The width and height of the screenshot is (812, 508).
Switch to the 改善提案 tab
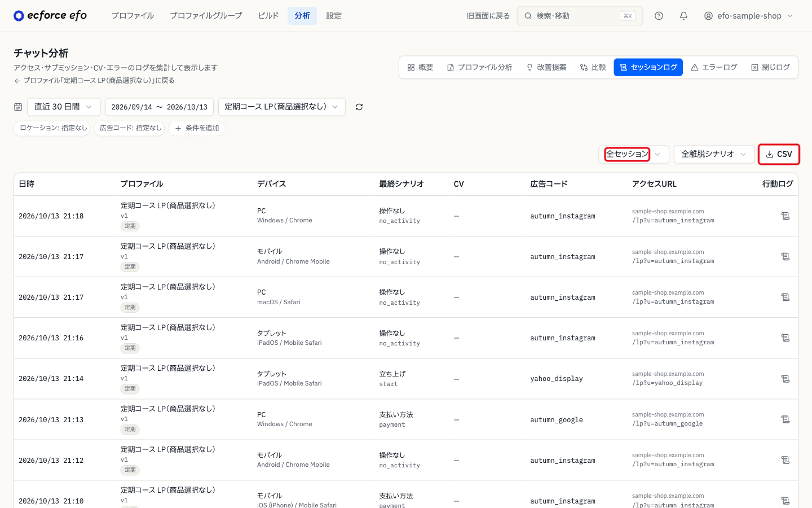[x=546, y=67]
